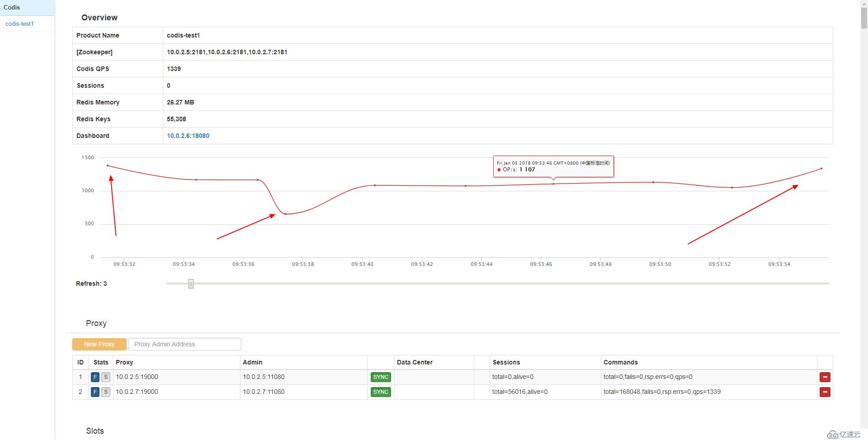Select commands text ending qps=1339
Image resolution: width=868 pixels, height=440 pixels.
tap(662, 392)
